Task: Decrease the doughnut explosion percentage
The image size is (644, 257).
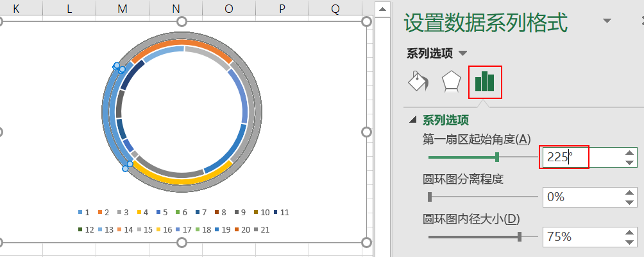Action: click(629, 202)
